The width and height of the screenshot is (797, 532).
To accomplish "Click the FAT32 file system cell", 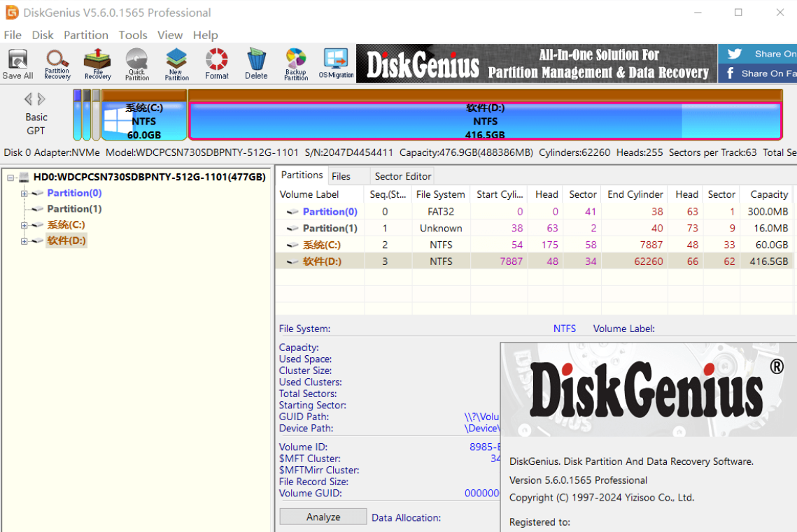I will (441, 212).
